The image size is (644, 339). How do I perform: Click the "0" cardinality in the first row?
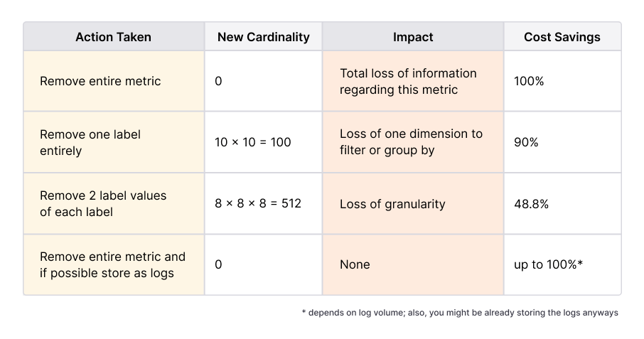[218, 81]
